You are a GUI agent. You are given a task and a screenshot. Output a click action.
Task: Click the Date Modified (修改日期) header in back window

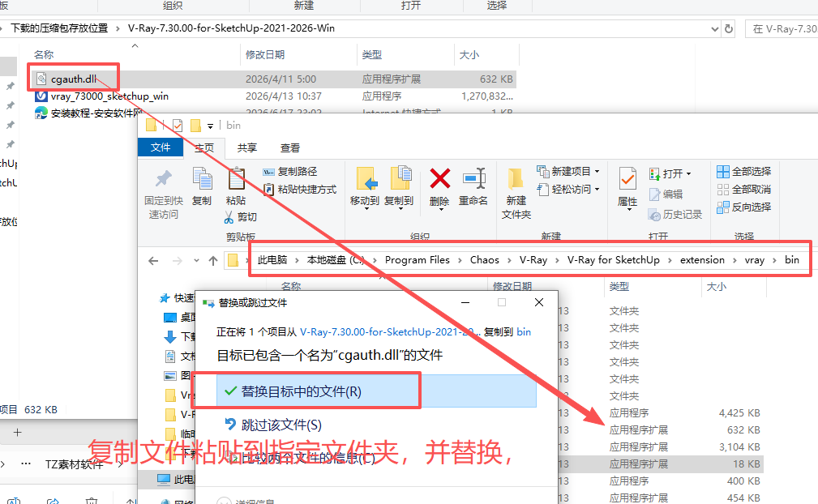pos(265,54)
